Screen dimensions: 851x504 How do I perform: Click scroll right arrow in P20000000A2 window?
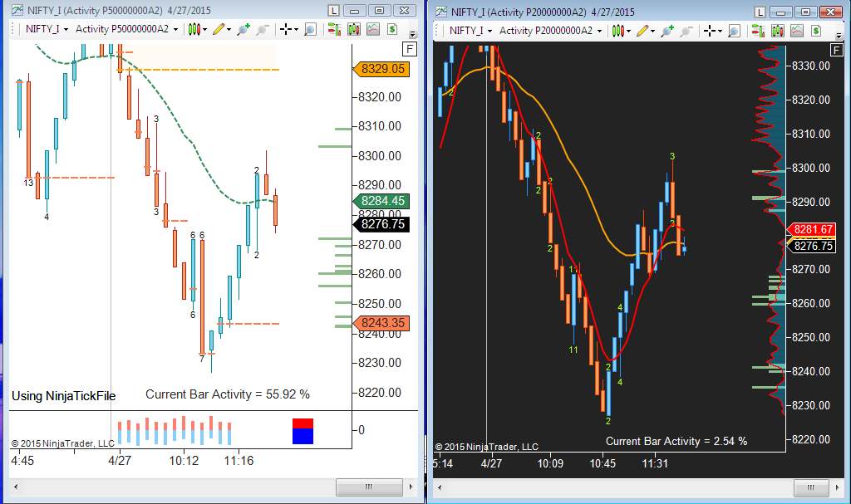click(836, 487)
